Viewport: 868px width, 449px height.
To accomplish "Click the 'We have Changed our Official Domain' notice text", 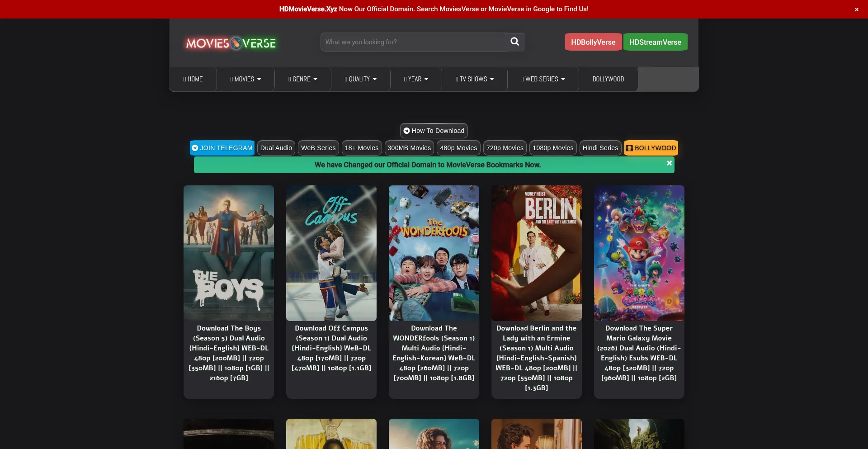I will tap(428, 165).
